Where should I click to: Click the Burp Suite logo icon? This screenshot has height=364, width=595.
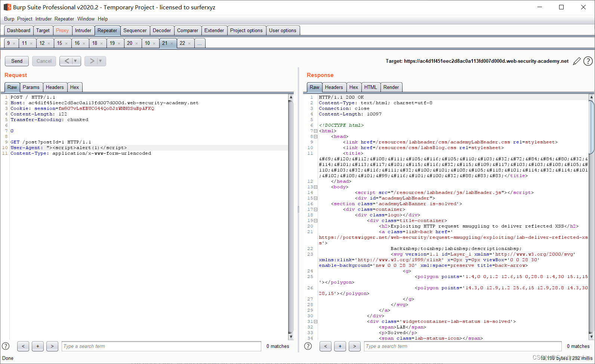coord(7,7)
